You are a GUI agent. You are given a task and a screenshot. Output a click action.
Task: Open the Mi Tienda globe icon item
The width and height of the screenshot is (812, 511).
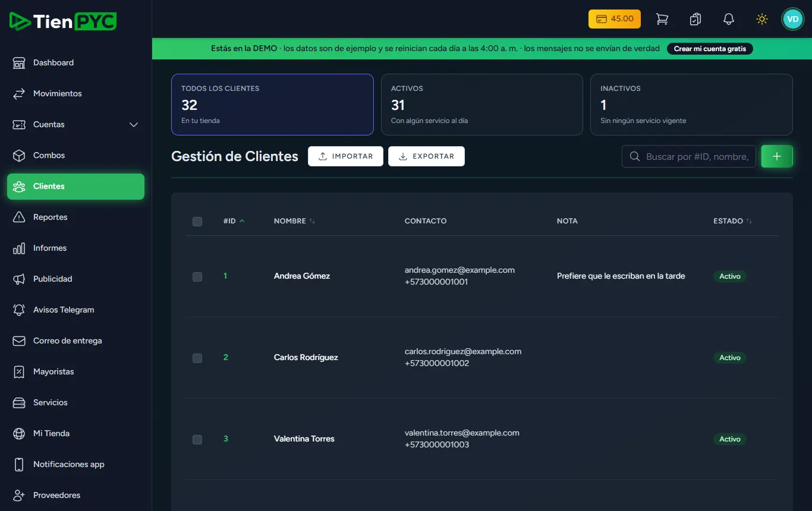click(75, 433)
